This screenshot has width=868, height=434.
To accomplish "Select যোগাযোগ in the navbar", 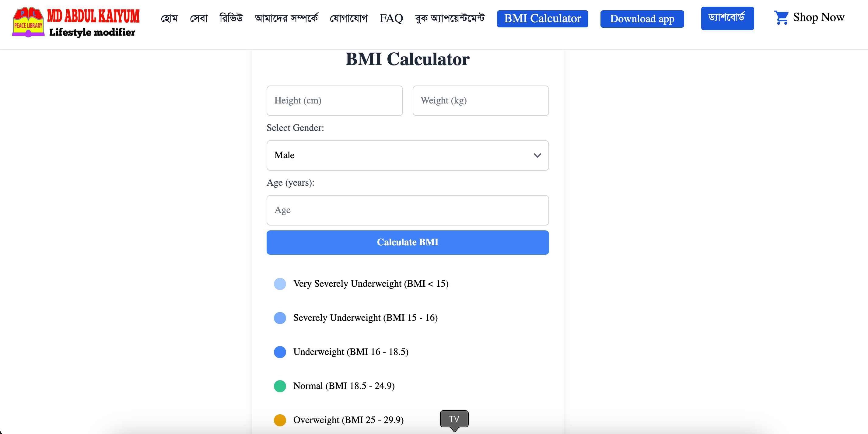I will pos(348,18).
